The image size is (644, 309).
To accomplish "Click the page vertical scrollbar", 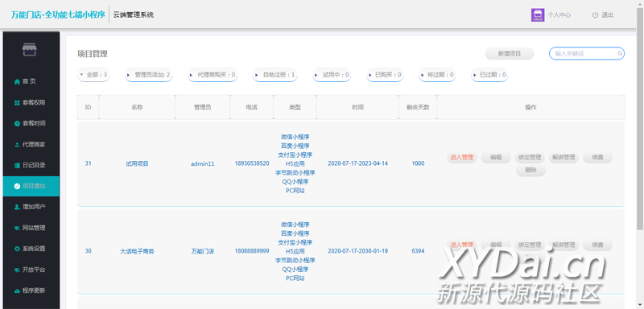I will pyautogui.click(x=640, y=119).
